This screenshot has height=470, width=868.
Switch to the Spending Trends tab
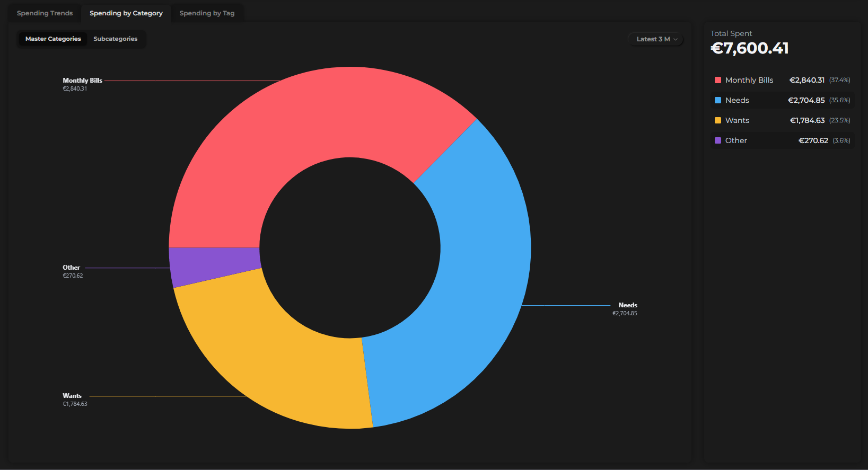(x=45, y=13)
